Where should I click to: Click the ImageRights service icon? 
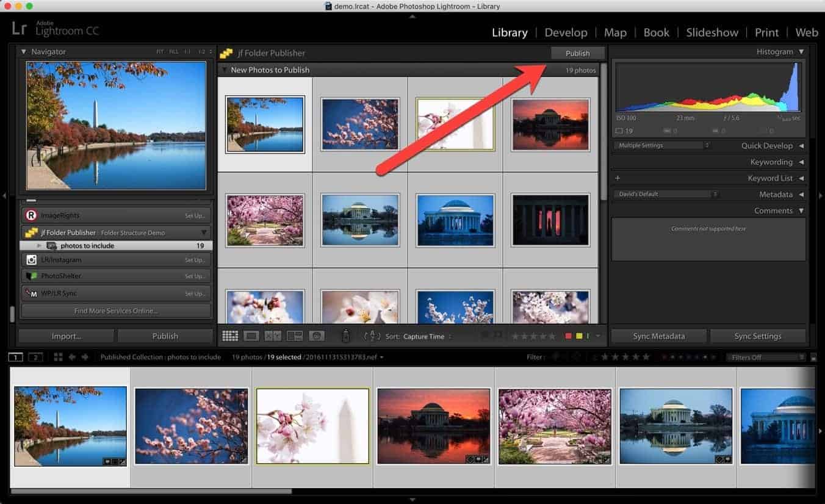pos(31,215)
